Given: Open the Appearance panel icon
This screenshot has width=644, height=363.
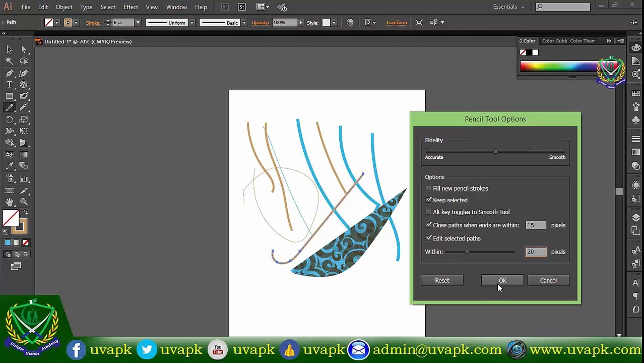Looking at the screenshot, I should 636,185.
